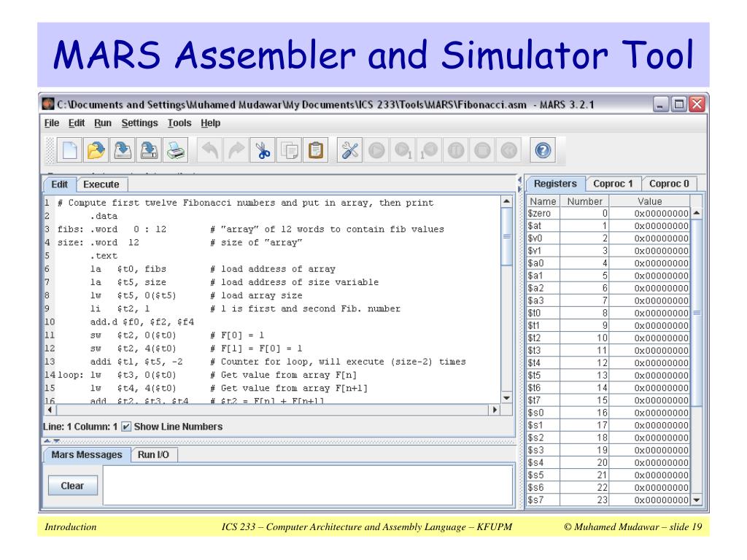
Task: Switch to the Run I/O tab
Action: (153, 455)
